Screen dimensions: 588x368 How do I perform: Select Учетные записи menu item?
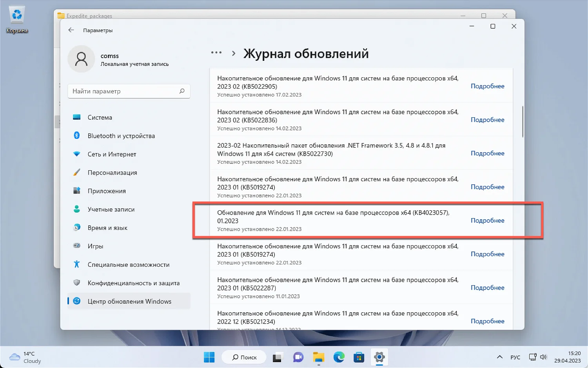click(129, 210)
